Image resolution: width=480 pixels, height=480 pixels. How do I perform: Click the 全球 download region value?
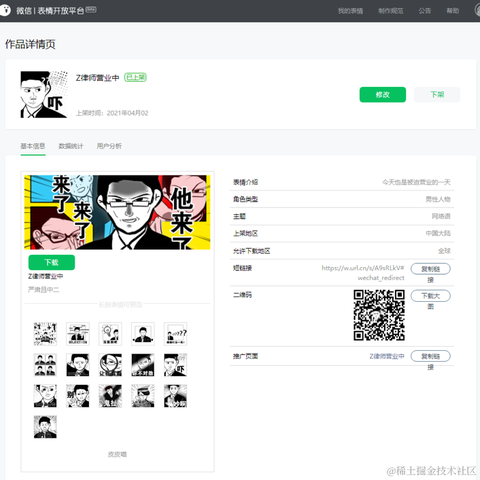pyautogui.click(x=444, y=251)
